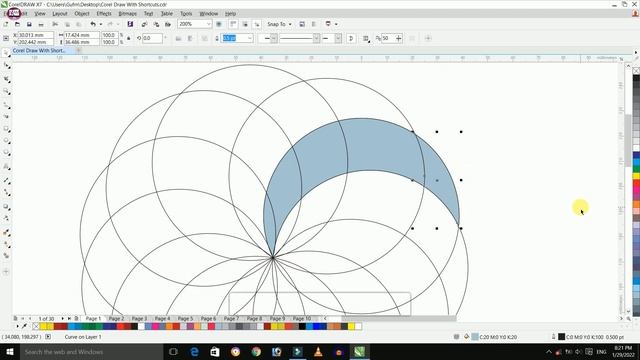Toggle the Lock ratio padlock

point(128,38)
